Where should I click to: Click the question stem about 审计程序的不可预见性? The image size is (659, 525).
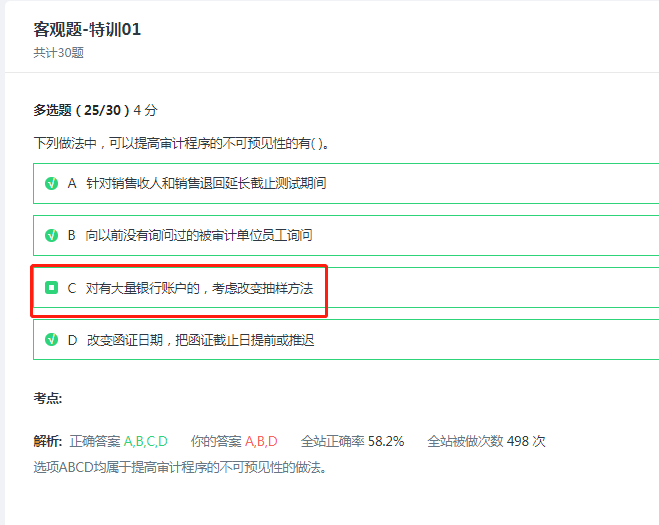(181, 143)
